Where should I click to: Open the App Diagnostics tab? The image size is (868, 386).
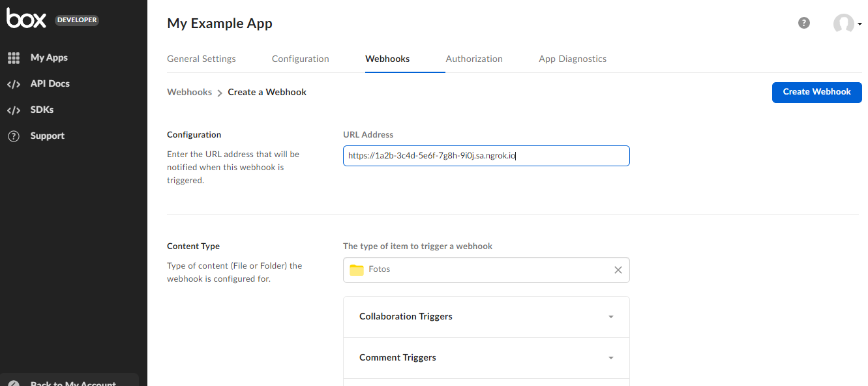[573, 59]
